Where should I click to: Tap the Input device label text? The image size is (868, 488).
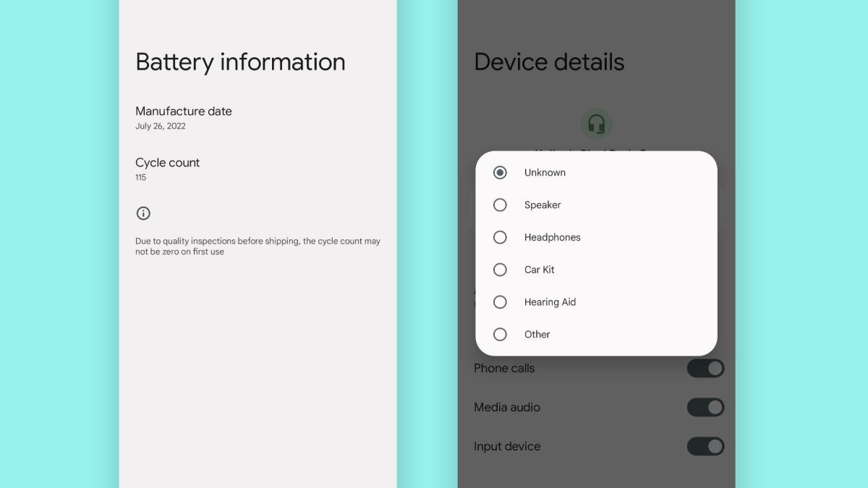click(x=507, y=447)
